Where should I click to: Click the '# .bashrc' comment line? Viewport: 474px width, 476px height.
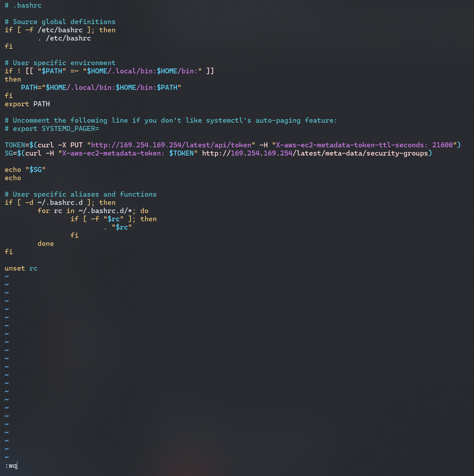[23, 5]
